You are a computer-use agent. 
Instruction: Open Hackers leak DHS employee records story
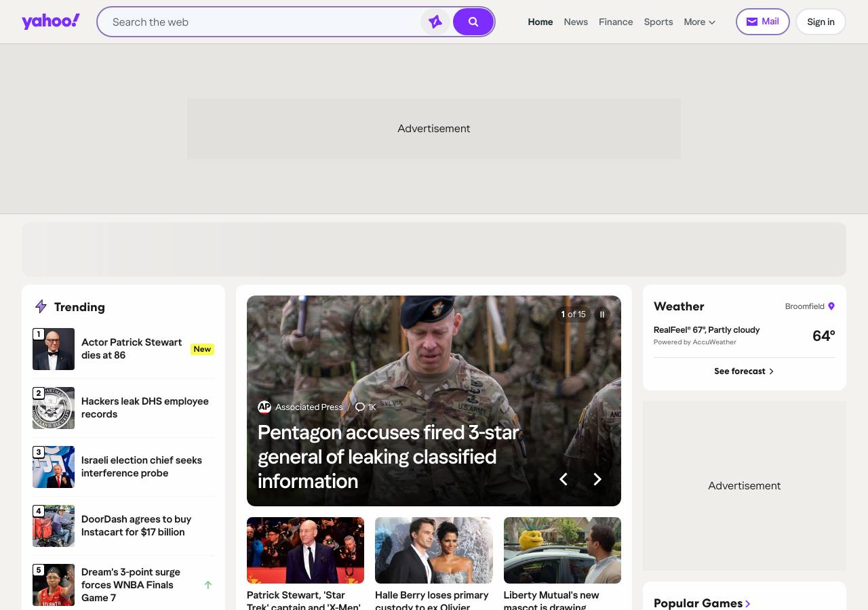145,407
